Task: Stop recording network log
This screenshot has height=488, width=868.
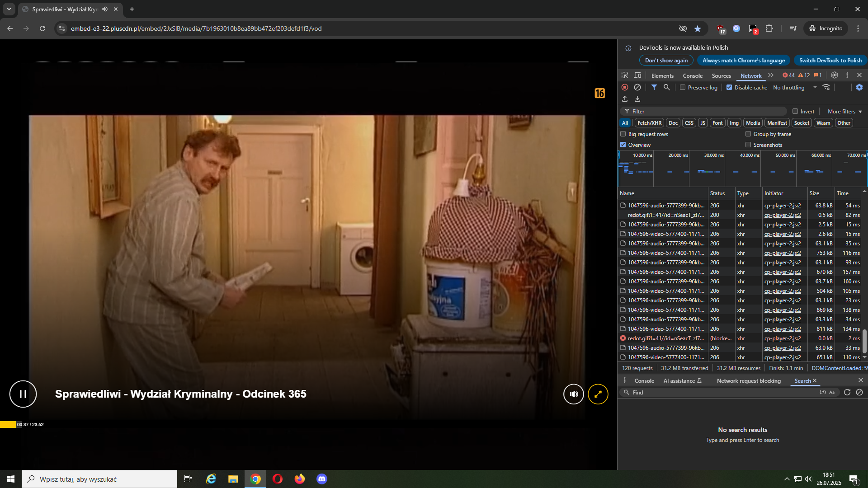Action: 625,87
